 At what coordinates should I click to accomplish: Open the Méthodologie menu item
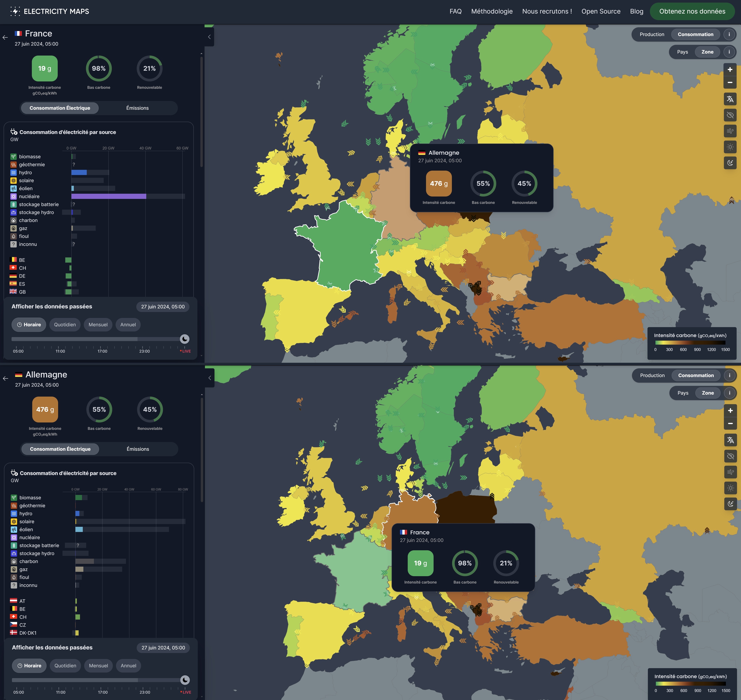[491, 11]
